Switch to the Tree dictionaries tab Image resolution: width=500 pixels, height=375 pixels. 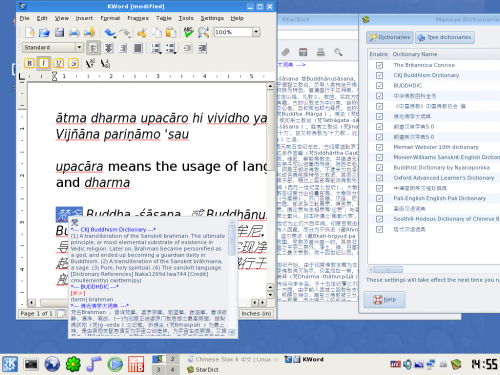(445, 37)
